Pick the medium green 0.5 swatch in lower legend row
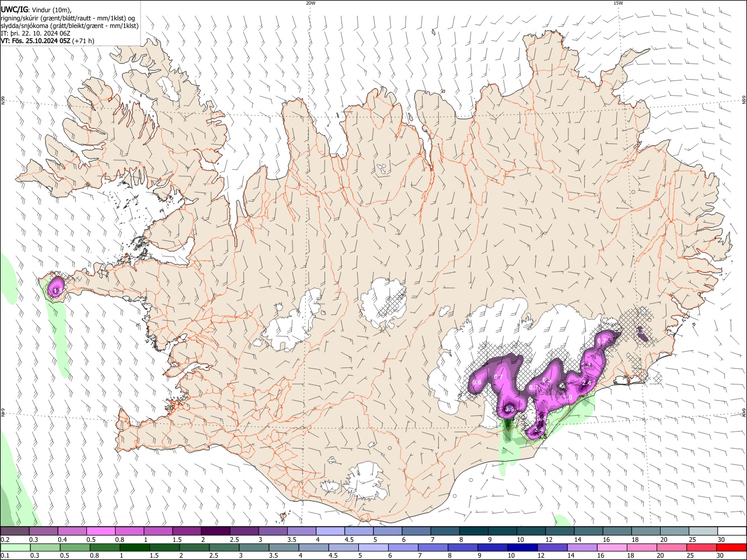747x560 pixels. click(75, 548)
